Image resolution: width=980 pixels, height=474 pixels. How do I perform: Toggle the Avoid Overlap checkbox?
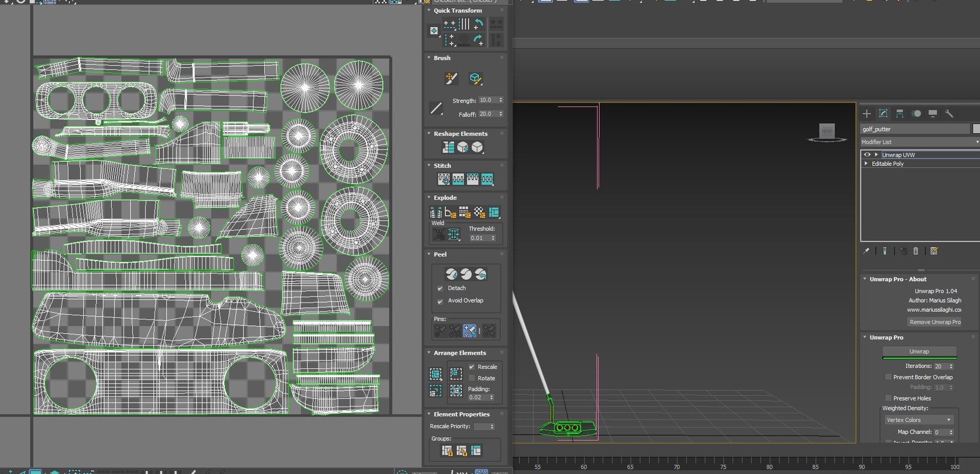[440, 301]
